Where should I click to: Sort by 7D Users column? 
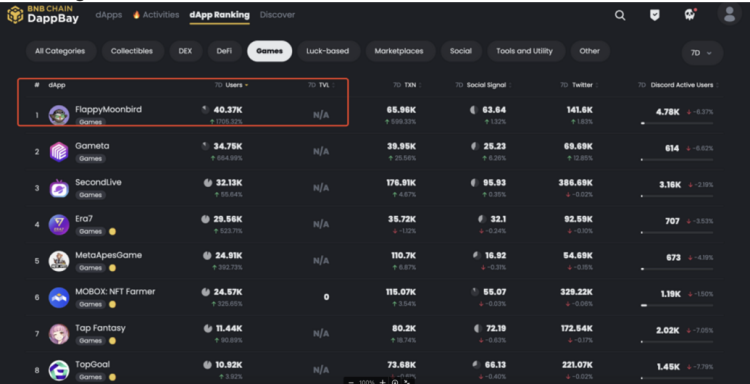click(232, 85)
